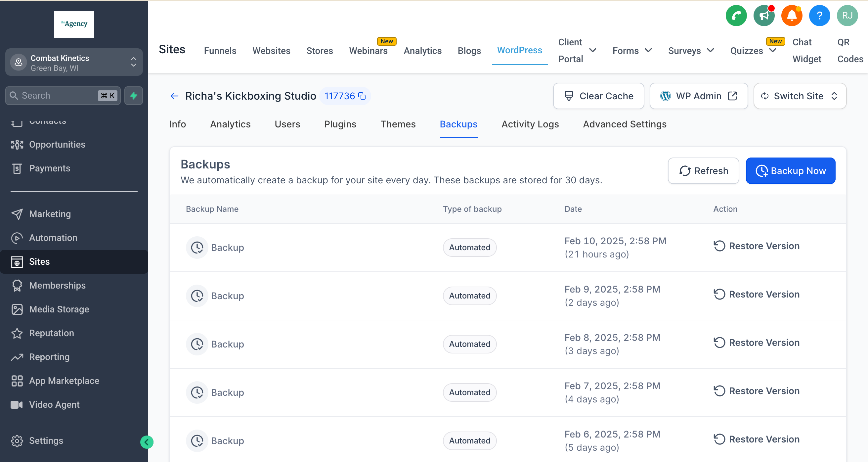The image size is (868, 462).
Task: Open the megaphone announcements icon
Action: [x=763, y=16]
